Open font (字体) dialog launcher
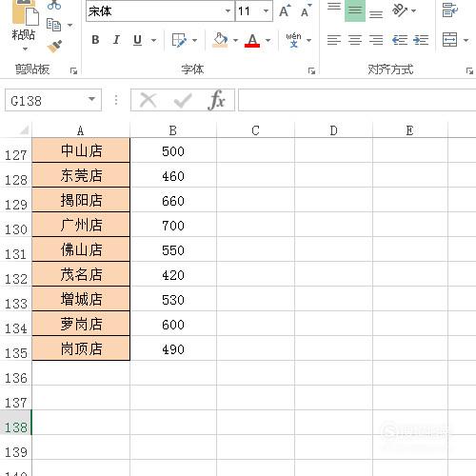 311,71
